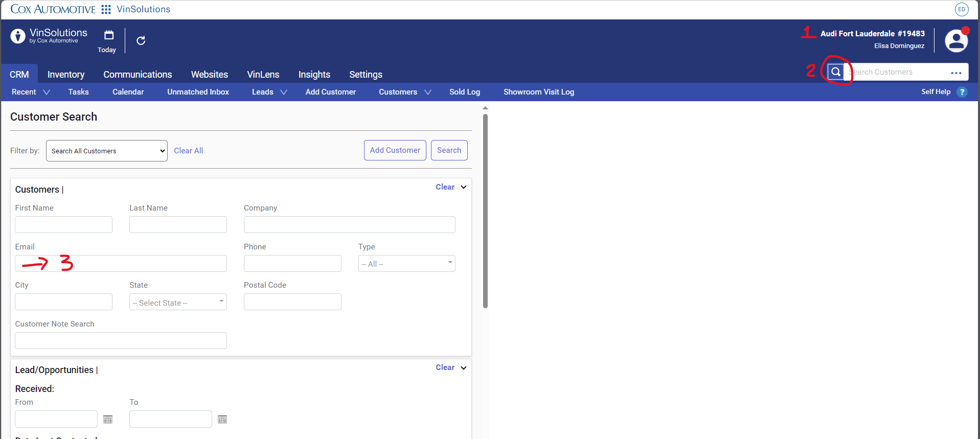Click the Self Help question mark icon

click(x=962, y=92)
